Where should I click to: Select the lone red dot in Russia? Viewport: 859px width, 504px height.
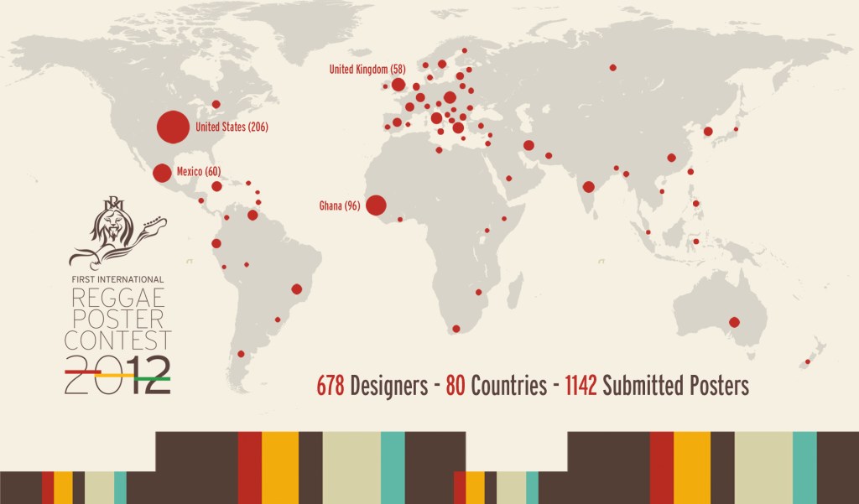613,67
